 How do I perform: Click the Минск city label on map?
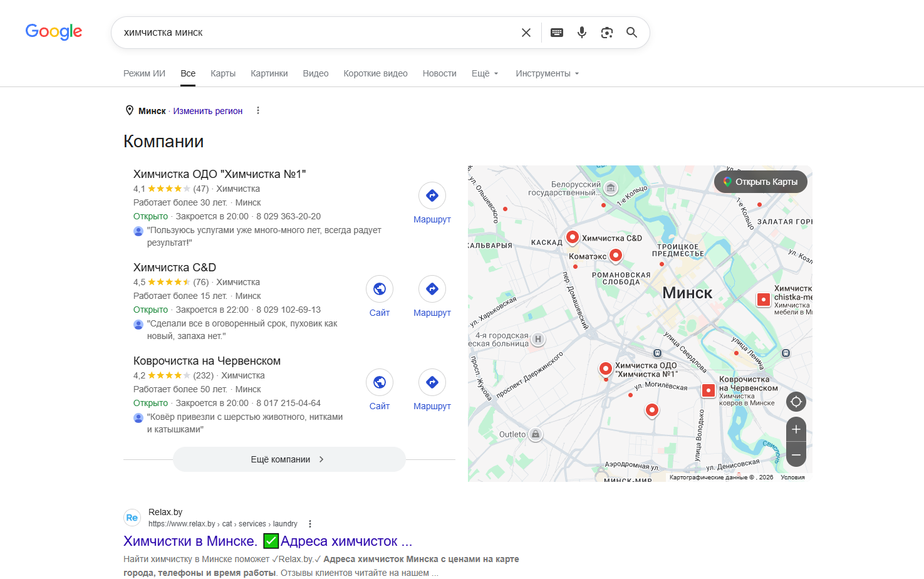point(687,293)
